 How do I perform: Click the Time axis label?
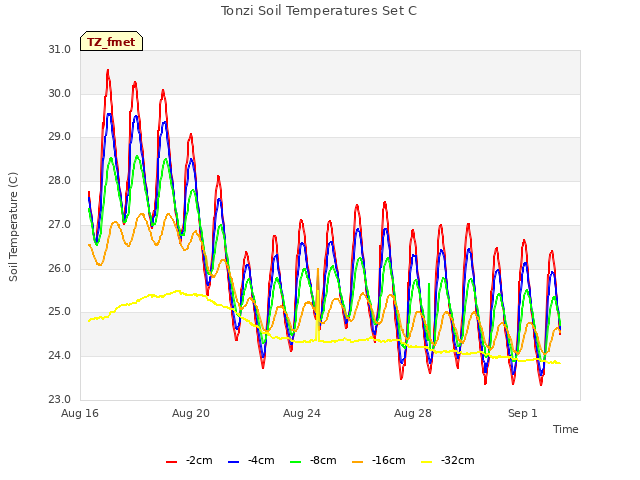[x=566, y=429]
